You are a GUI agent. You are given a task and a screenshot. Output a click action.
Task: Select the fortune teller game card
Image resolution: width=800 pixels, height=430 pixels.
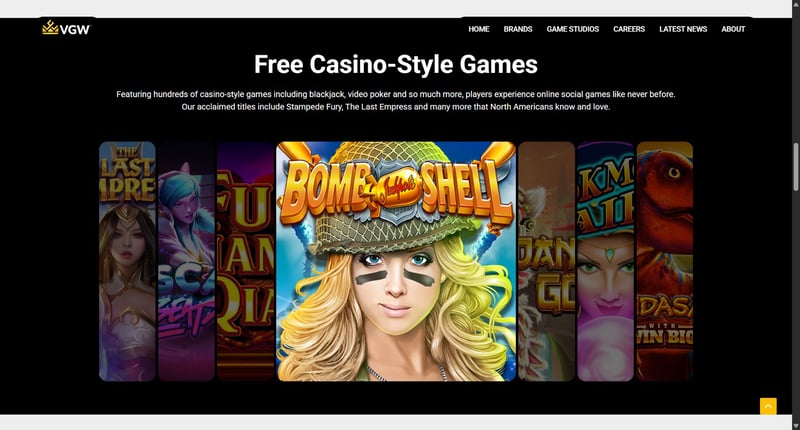coord(606,261)
